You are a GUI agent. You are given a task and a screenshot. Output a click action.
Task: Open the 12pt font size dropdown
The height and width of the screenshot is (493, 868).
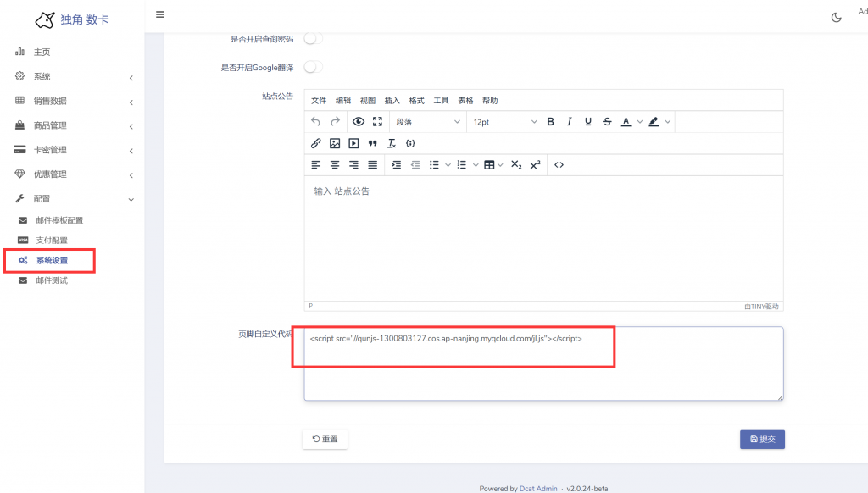point(504,122)
